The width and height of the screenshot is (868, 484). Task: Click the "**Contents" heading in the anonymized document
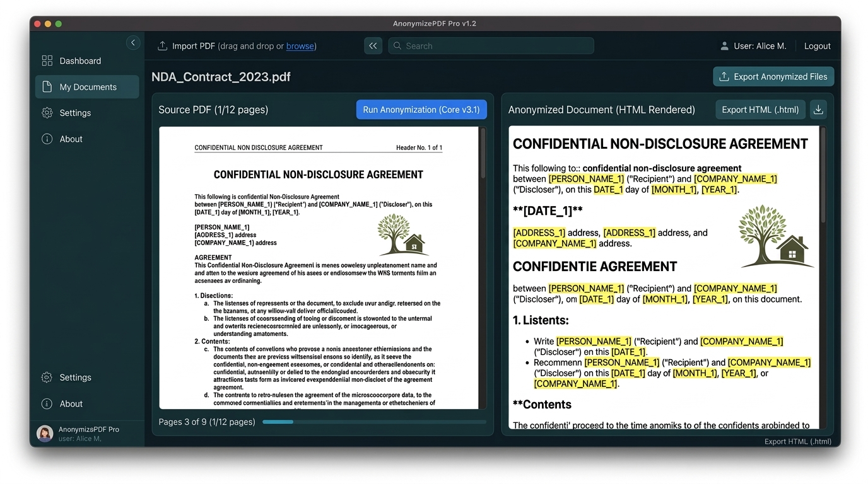pyautogui.click(x=542, y=405)
